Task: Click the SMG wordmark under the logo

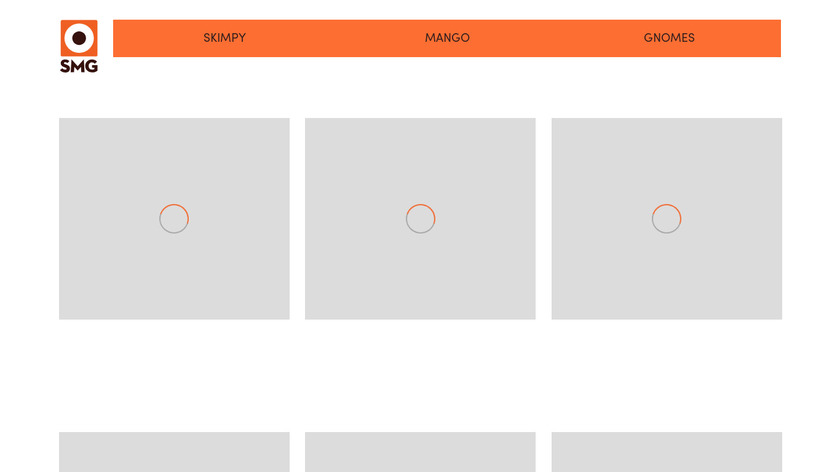Action: tap(79, 66)
